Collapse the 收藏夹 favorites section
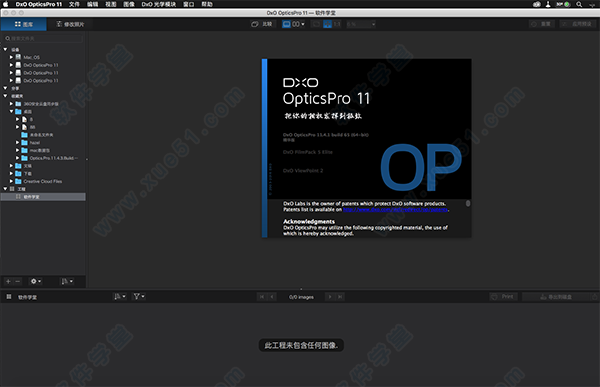 5,96
